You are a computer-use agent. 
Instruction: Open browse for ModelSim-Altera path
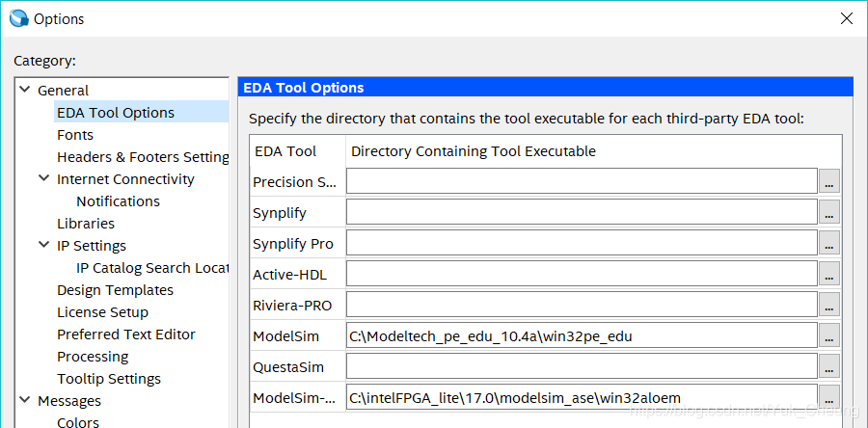tap(829, 397)
